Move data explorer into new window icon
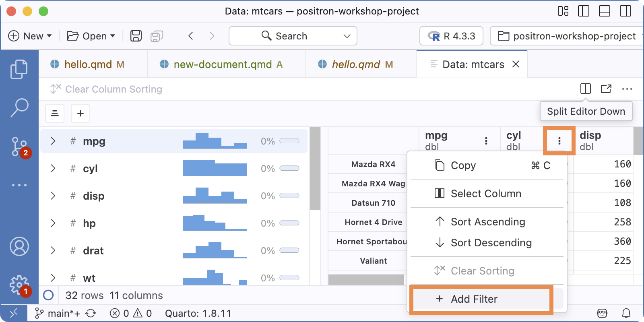Viewport: 644px width, 322px height. click(606, 89)
